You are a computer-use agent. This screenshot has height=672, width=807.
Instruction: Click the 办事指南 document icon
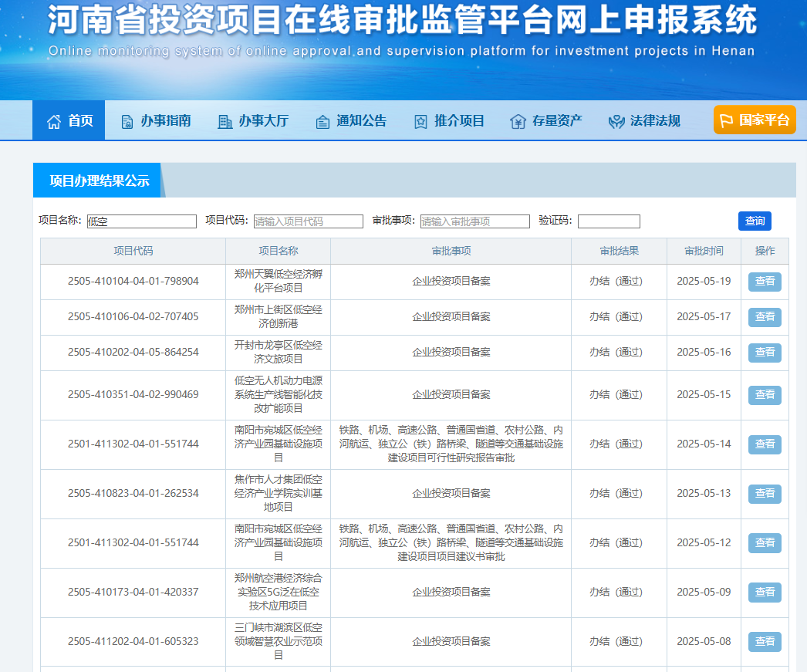tap(127, 121)
